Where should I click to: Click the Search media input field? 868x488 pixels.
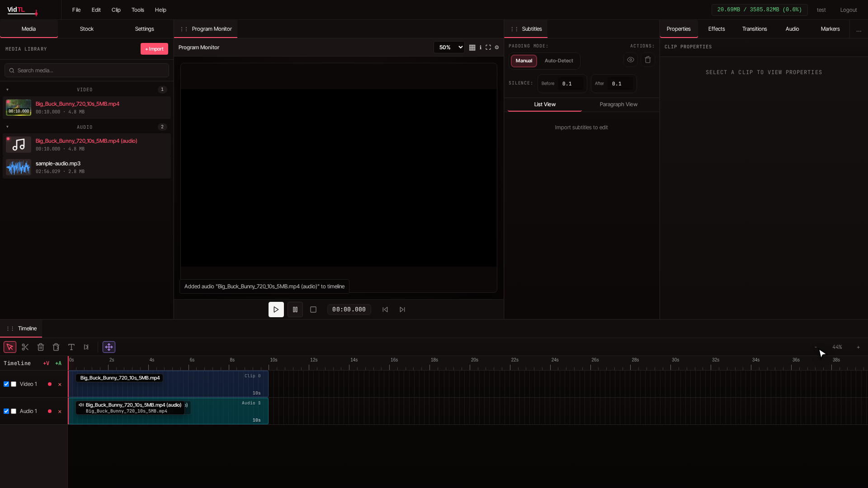[87, 70]
